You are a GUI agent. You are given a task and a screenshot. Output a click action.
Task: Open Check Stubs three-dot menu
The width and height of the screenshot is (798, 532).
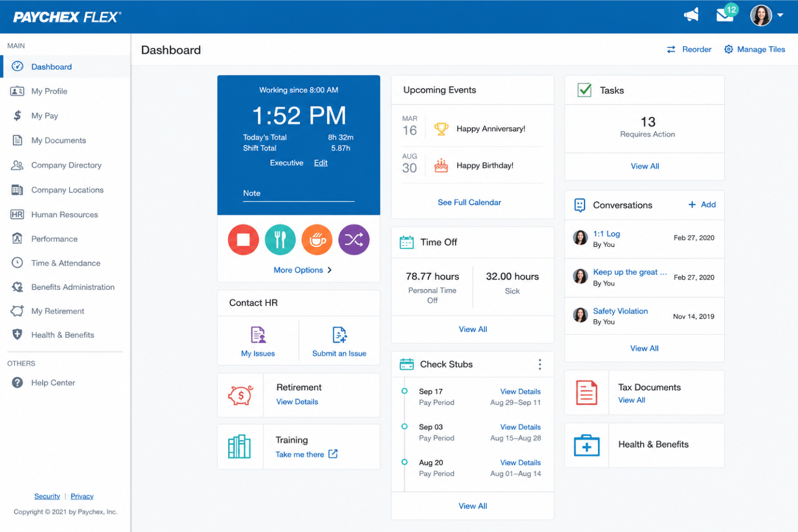tap(540, 364)
